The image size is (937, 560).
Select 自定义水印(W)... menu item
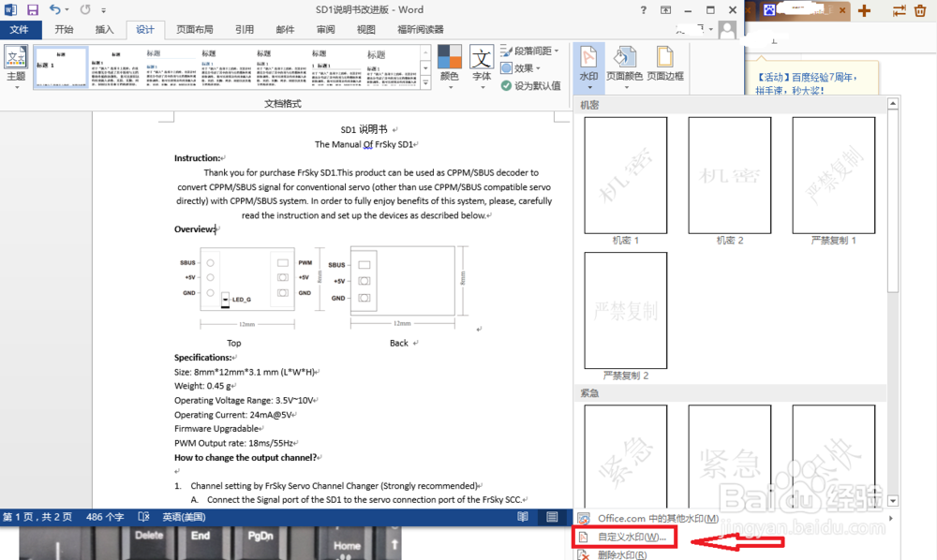[x=624, y=537]
